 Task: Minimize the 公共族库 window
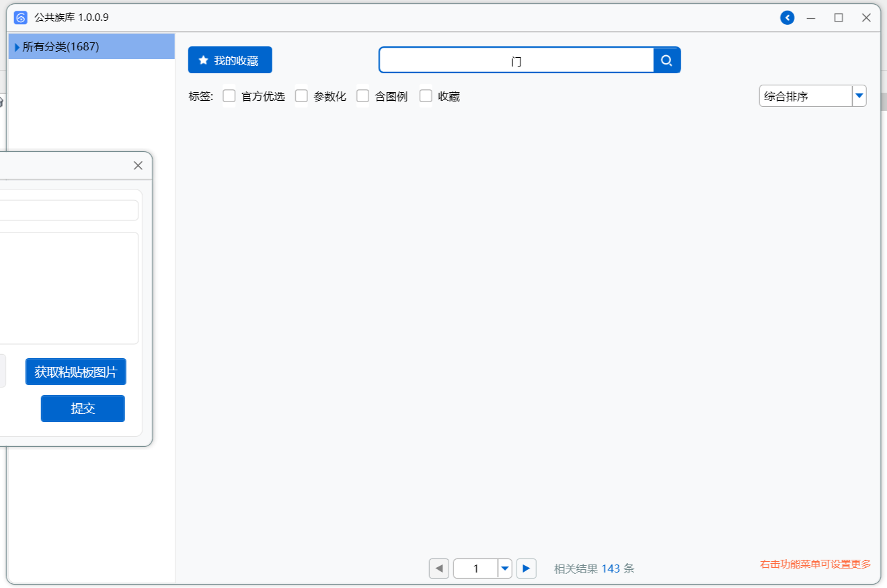click(x=811, y=18)
